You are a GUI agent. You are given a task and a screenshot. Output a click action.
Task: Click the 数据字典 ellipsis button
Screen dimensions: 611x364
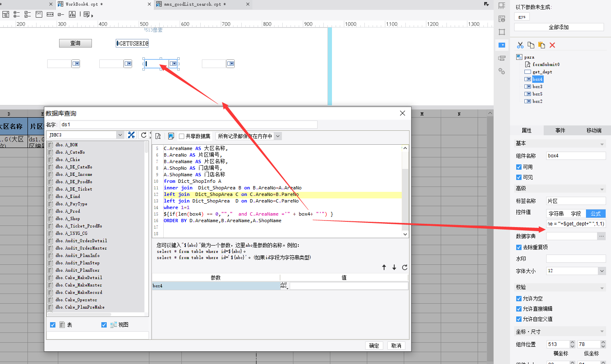[x=602, y=236]
